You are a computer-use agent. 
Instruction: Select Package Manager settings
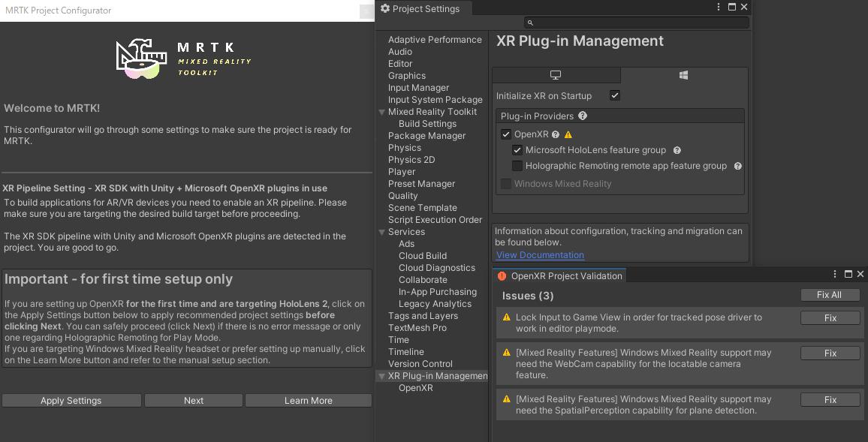(426, 136)
